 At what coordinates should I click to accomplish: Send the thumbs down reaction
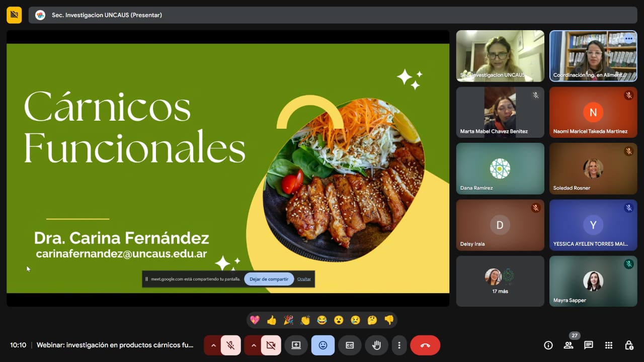(389, 320)
